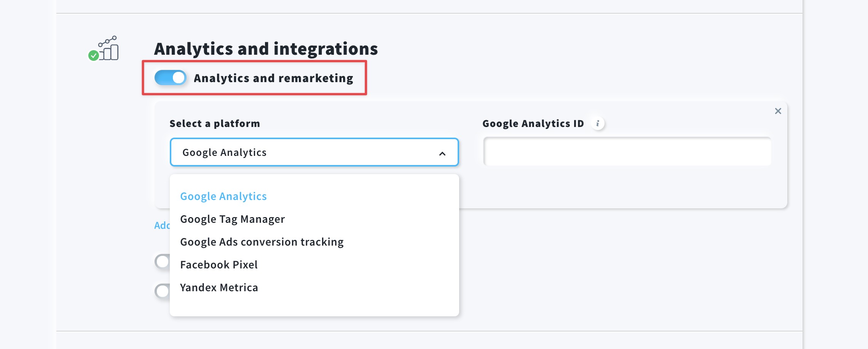The width and height of the screenshot is (868, 349).
Task: Close the platform card with the X
Action: click(778, 111)
